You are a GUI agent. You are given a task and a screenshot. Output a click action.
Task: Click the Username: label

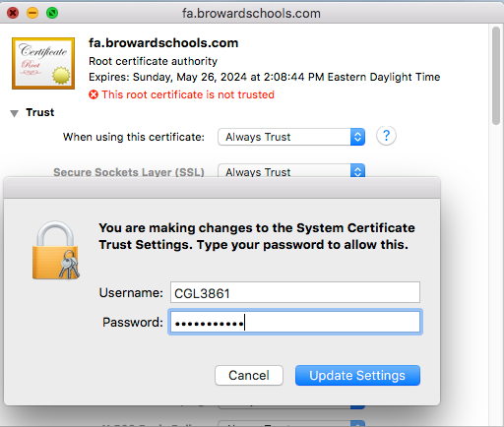pyautogui.click(x=131, y=292)
